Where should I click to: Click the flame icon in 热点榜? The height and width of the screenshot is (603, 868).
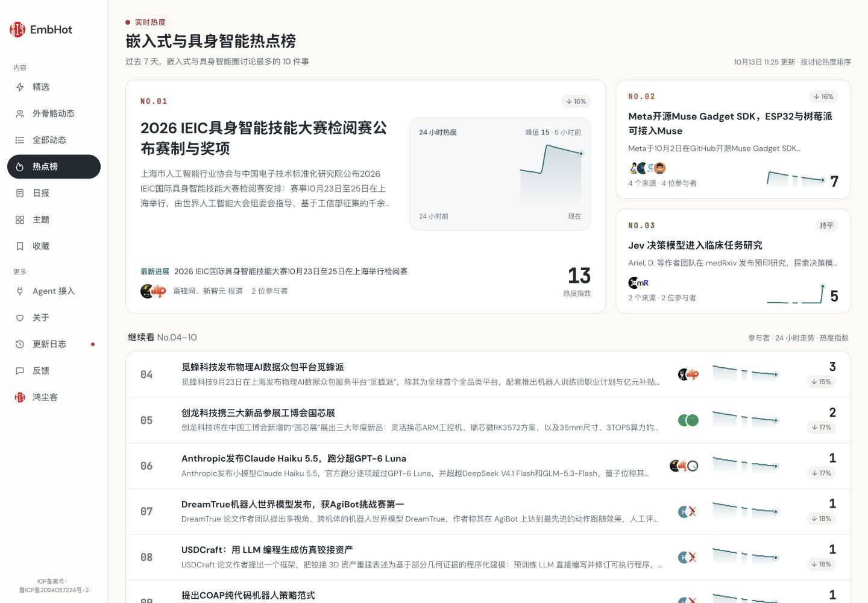20,167
